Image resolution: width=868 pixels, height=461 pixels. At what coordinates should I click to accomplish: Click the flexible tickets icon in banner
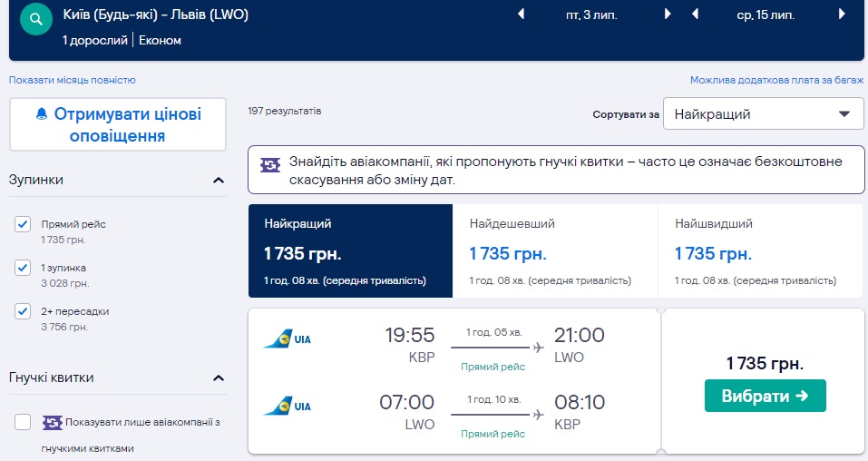[x=270, y=164]
